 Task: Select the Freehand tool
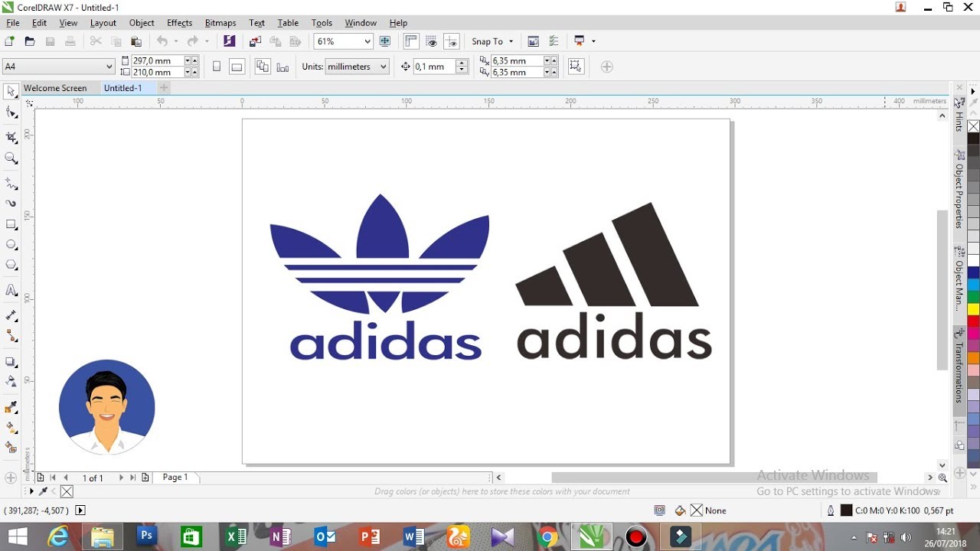11,184
